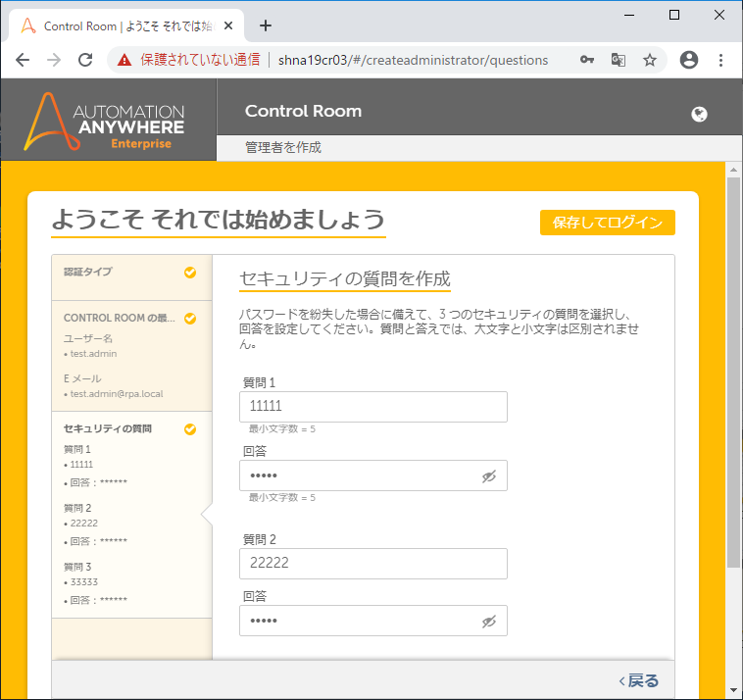The image size is (743, 700).
Task: Click the sidebar 22222 question entry
Action: 84,524
